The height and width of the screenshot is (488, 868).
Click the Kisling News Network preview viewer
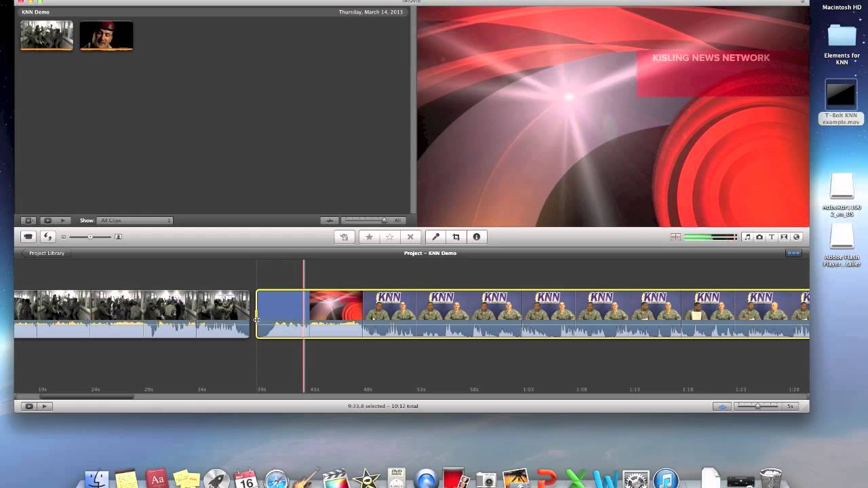pyautogui.click(x=613, y=116)
